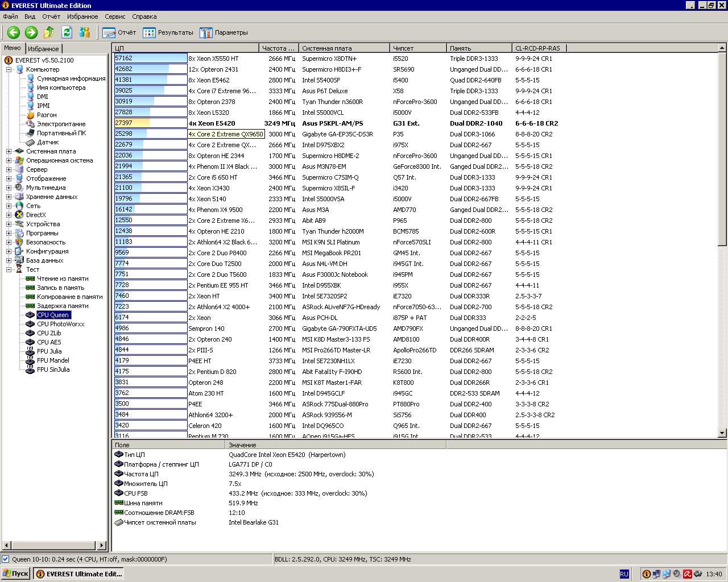
Task: Switch to the Меню tab
Action: point(13,48)
